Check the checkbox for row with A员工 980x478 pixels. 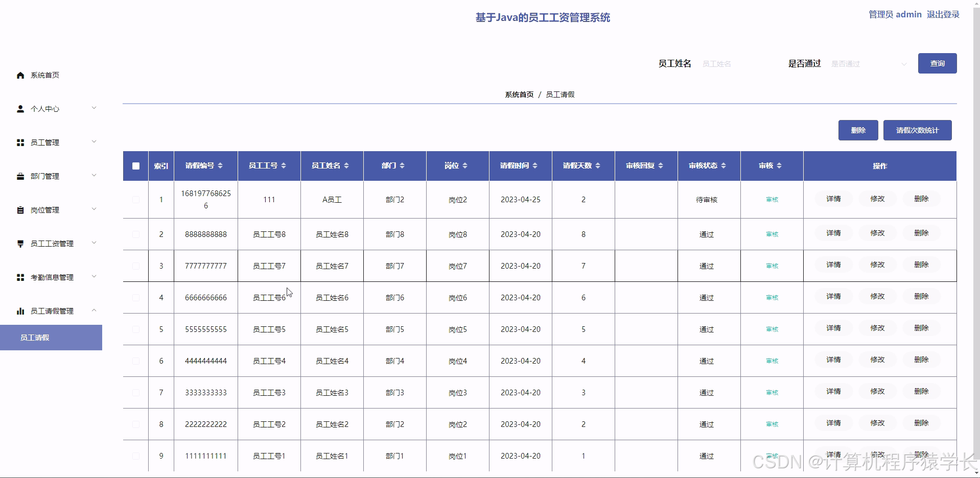click(x=135, y=200)
